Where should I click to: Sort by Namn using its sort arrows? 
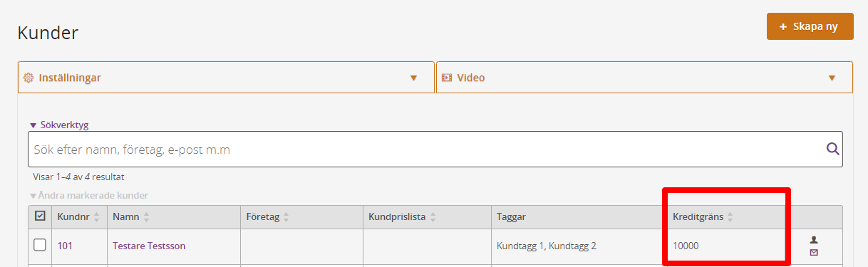pos(148,217)
